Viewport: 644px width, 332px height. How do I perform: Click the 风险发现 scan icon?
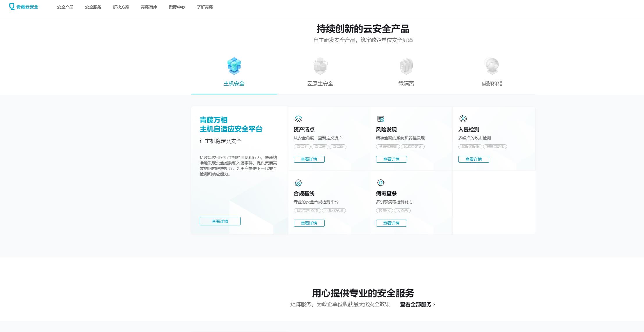[381, 119]
